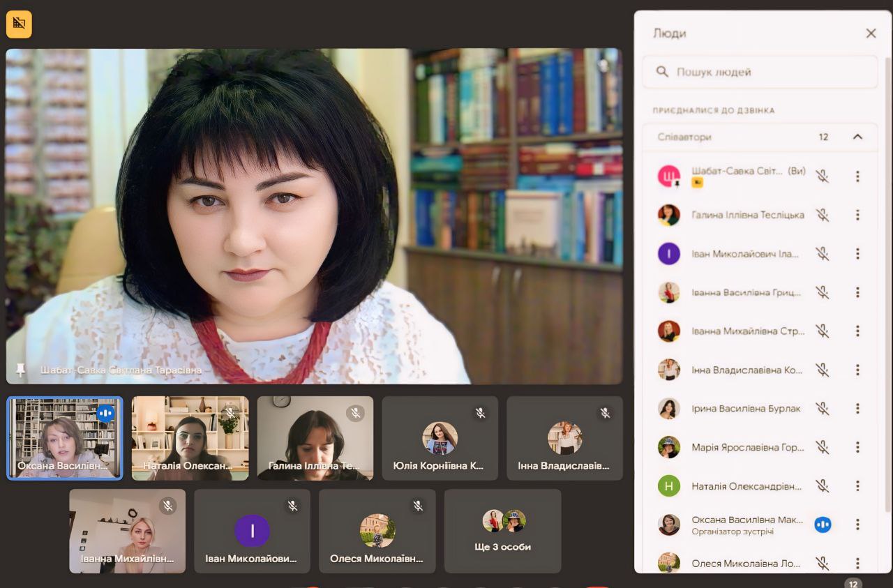The image size is (893, 588).
Task: Toggle microphone for Інна Владиславівна in list
Action: click(823, 370)
